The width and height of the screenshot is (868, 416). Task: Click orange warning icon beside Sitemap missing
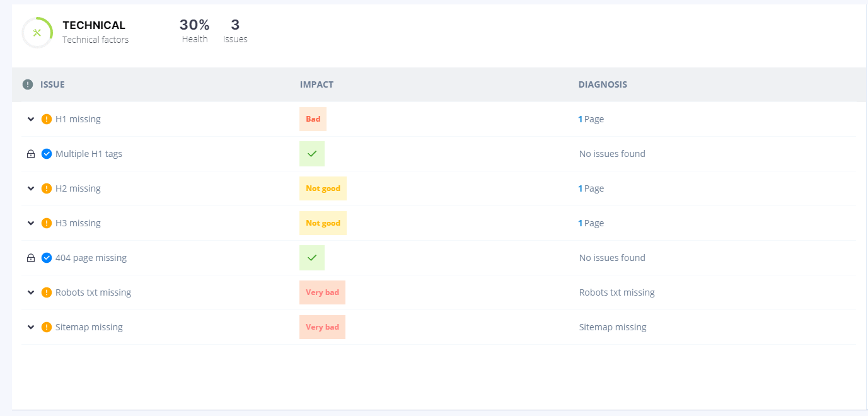point(47,327)
